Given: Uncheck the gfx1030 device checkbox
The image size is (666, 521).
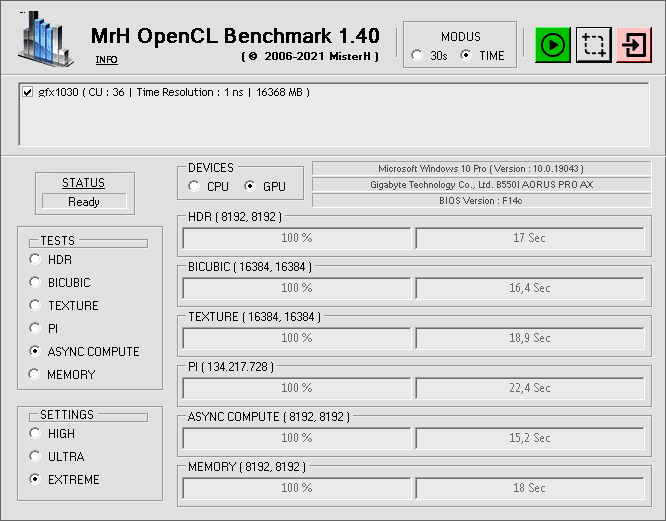Looking at the screenshot, I should [28, 92].
